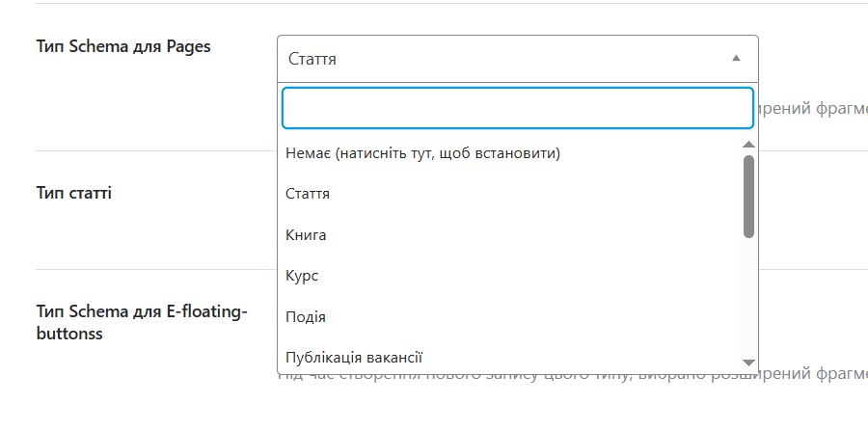Select the Публікація вакансії option
This screenshot has height=430, width=868.
coord(355,358)
